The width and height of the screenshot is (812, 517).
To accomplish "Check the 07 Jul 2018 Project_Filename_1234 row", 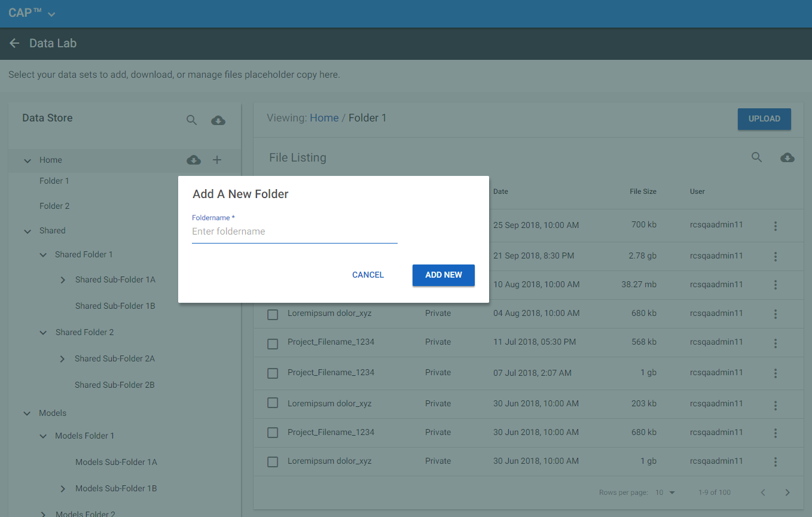I will [273, 373].
